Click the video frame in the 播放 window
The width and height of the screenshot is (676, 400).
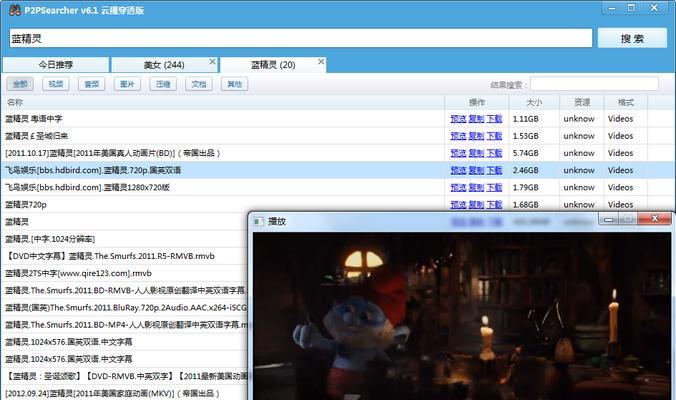click(x=462, y=316)
